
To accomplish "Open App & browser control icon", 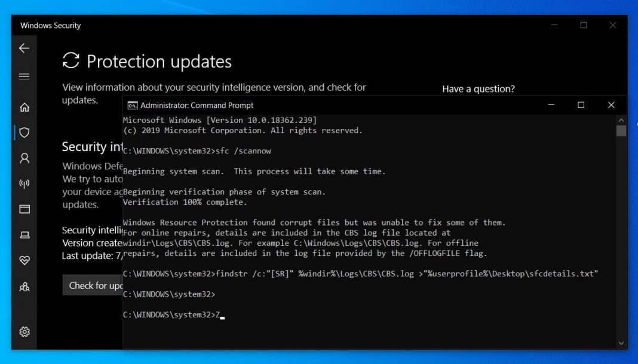I will click(x=24, y=209).
